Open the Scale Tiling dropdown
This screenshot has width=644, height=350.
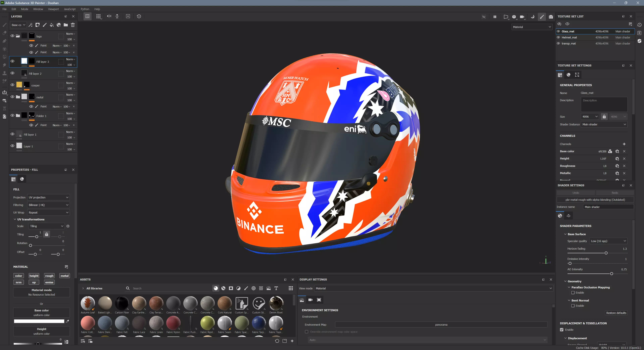coord(46,226)
